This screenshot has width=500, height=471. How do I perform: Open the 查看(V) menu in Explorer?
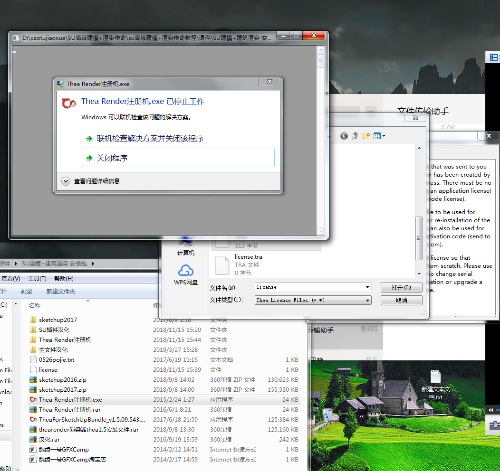pyautogui.click(x=11, y=278)
